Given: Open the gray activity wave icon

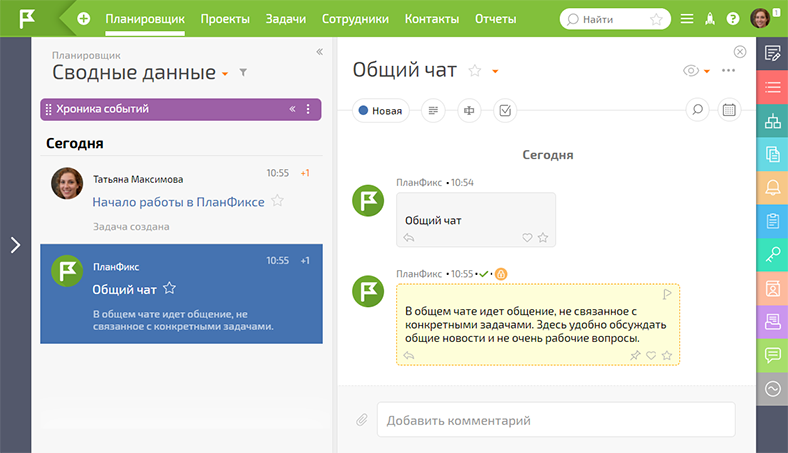Looking at the screenshot, I should (x=772, y=389).
